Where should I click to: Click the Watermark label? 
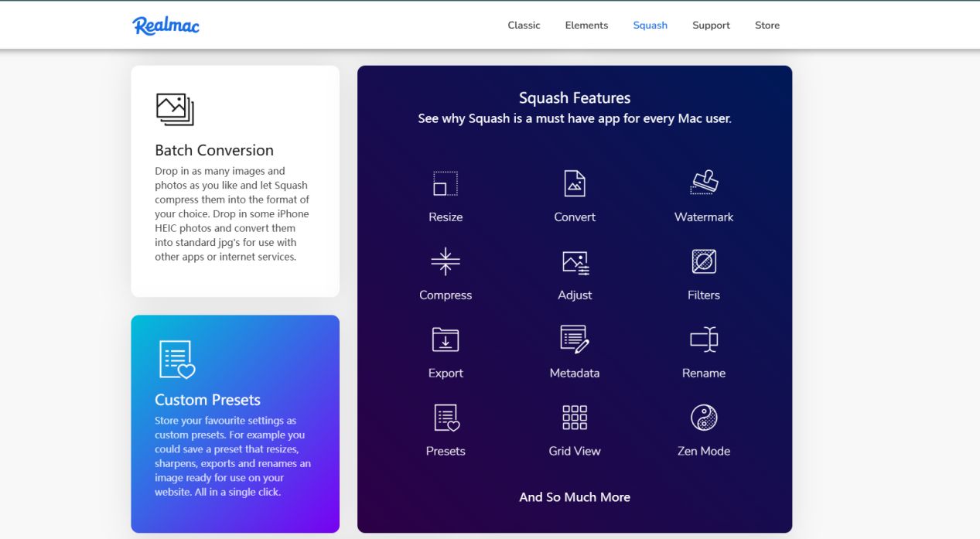coord(704,217)
